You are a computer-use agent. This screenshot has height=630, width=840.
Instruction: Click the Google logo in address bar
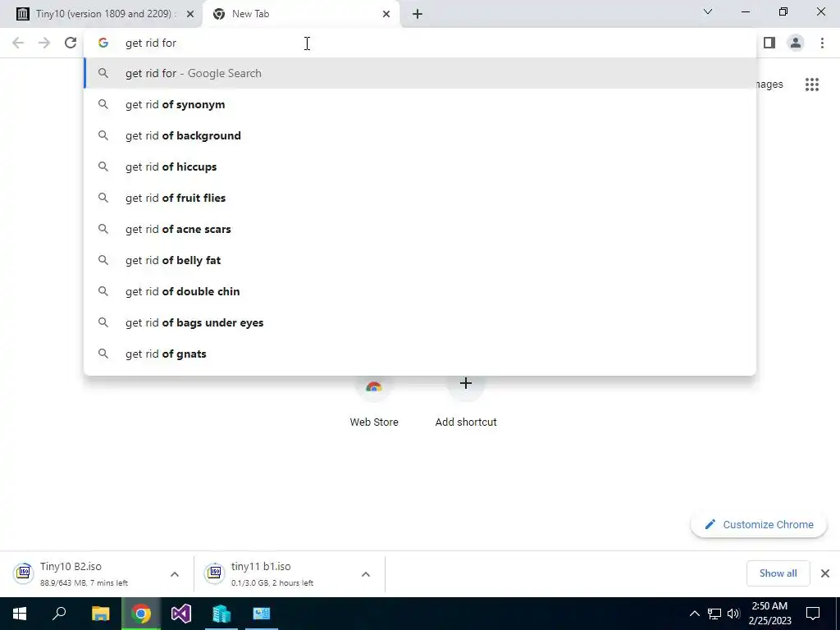[103, 43]
